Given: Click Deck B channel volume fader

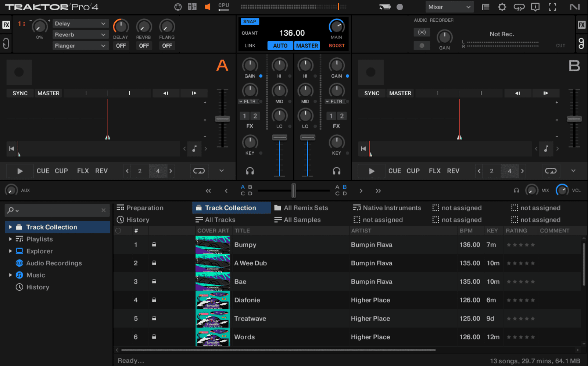Looking at the screenshot, I should tap(308, 138).
